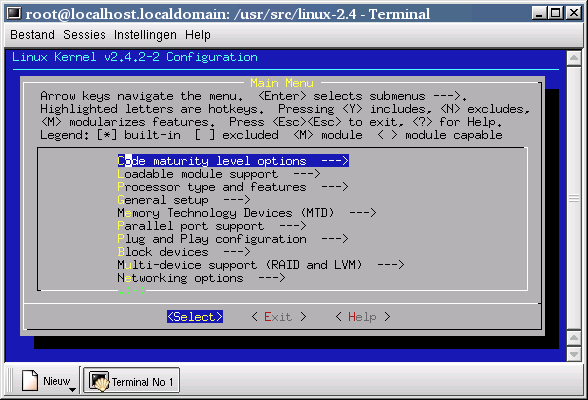Open the Sessies menu
The image size is (588, 400).
(x=84, y=35)
